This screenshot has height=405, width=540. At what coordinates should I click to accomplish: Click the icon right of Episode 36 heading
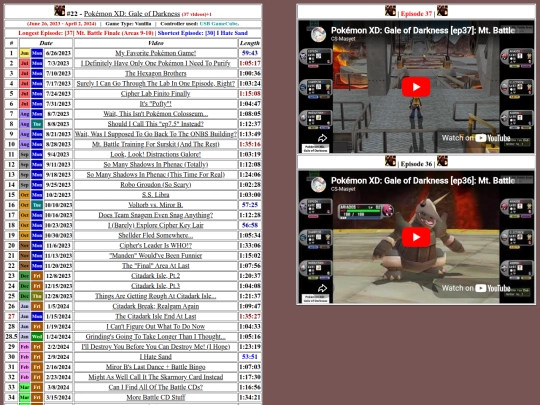[442, 161]
